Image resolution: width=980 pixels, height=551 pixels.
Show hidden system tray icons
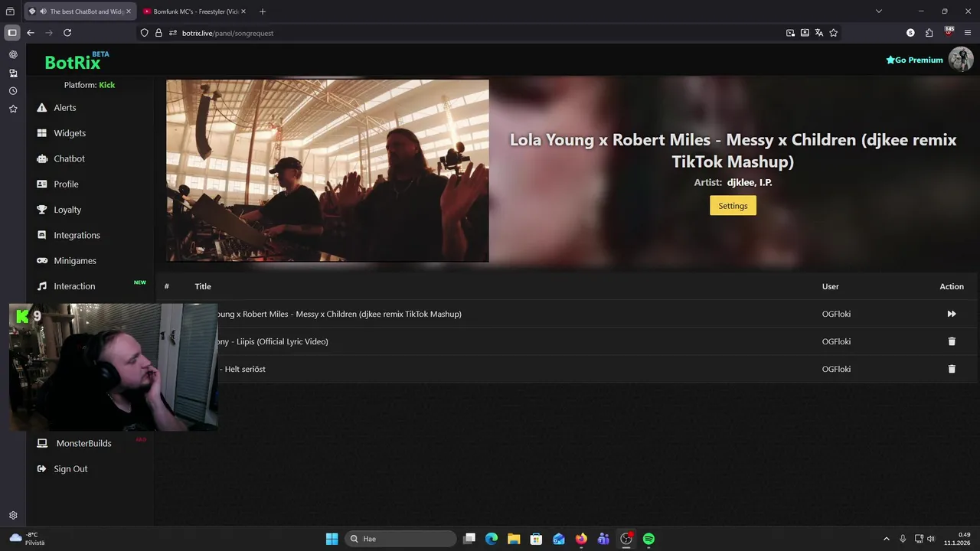pos(887,539)
